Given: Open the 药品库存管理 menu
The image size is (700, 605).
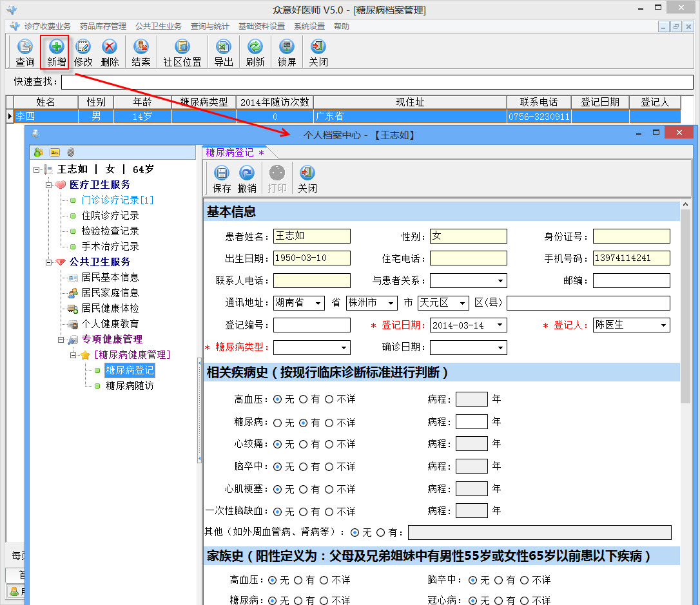Looking at the screenshot, I should [x=102, y=26].
